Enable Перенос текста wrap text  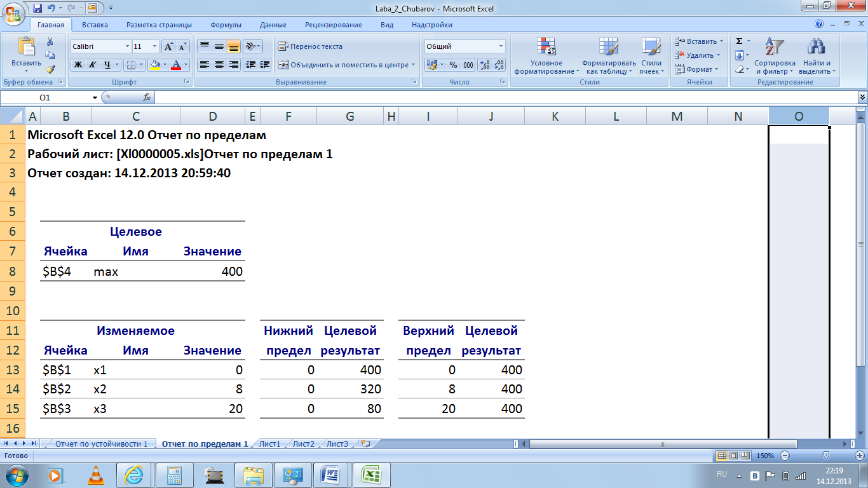click(x=311, y=46)
